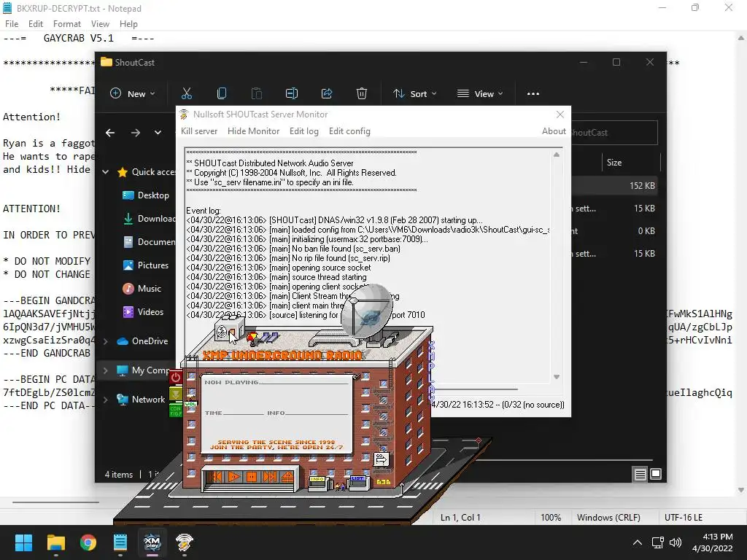This screenshot has width=747, height=560.
Task: Click SHOUTcast log scroll up arrow
Action: 557,155
